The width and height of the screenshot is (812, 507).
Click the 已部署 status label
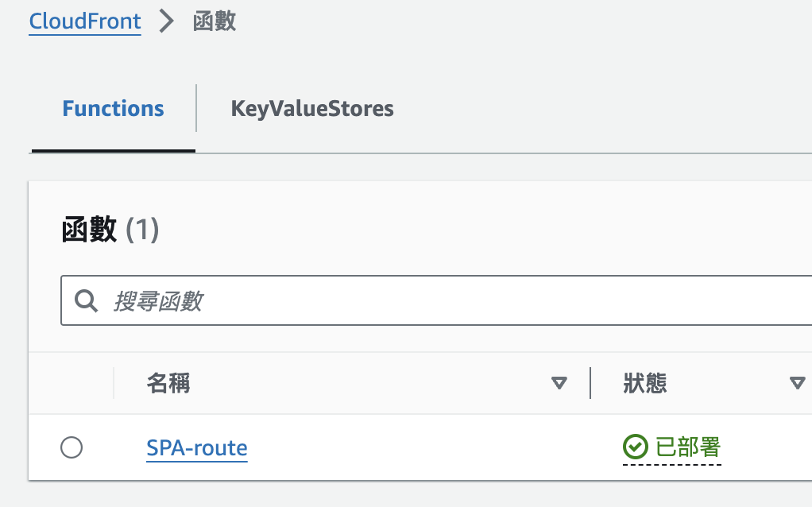(689, 447)
